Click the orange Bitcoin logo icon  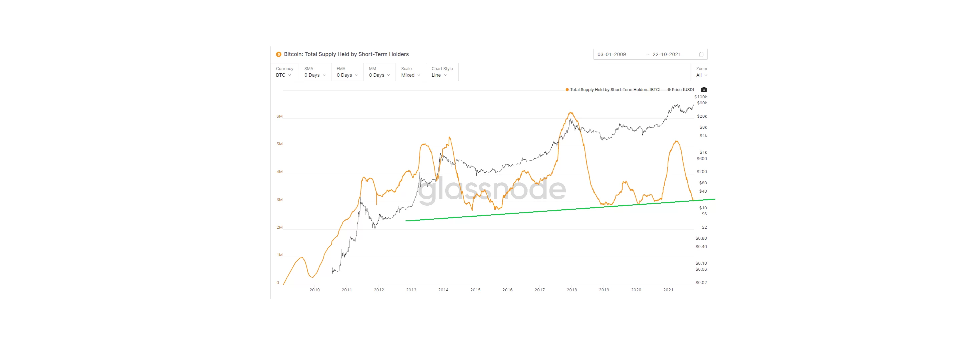(x=278, y=54)
